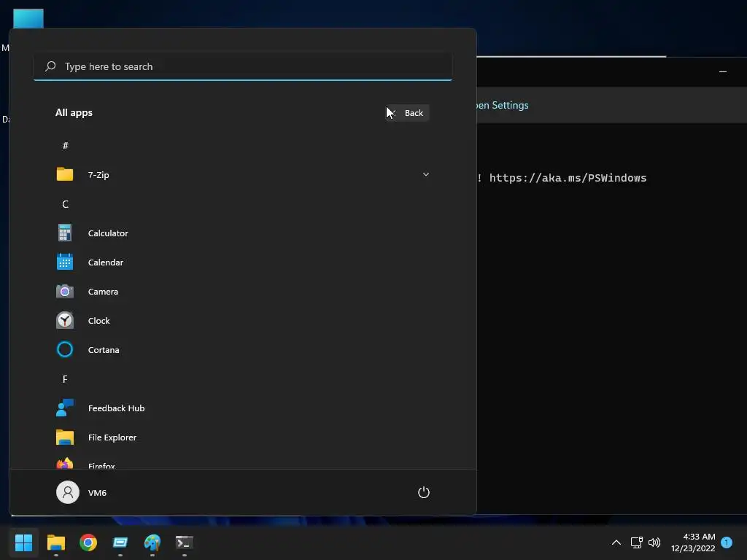Show hidden system tray icons

tap(616, 542)
